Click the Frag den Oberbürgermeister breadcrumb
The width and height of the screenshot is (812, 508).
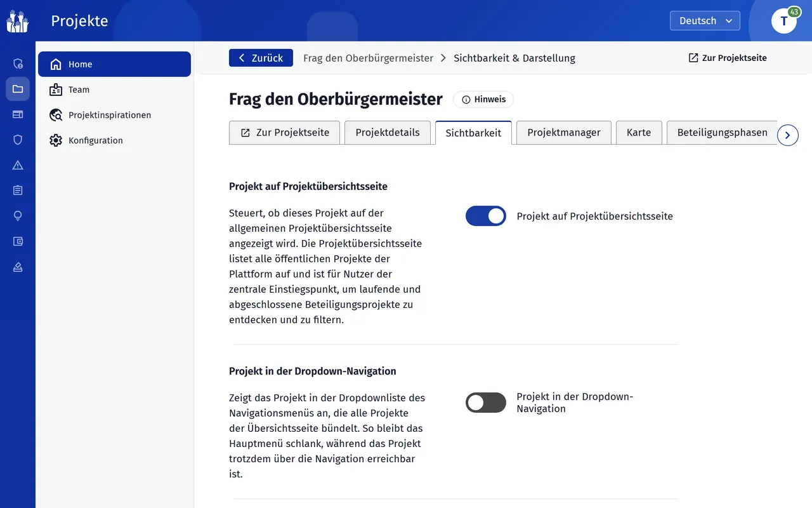tap(368, 58)
